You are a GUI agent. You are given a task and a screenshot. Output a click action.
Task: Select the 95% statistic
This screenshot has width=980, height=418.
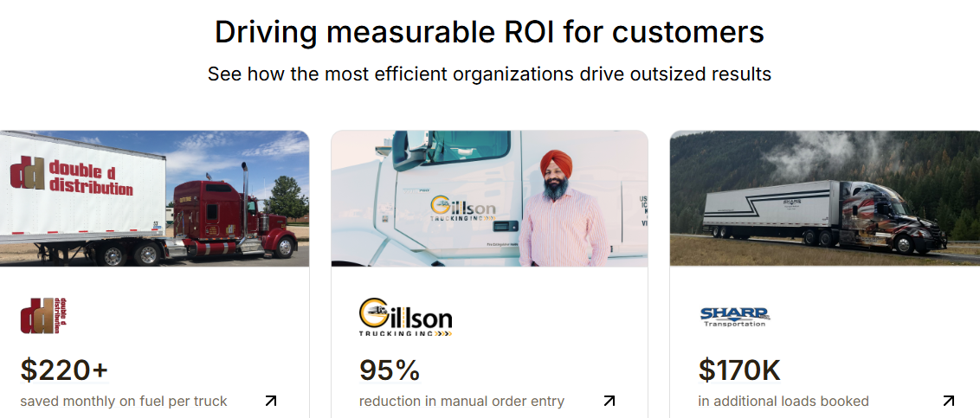(390, 370)
